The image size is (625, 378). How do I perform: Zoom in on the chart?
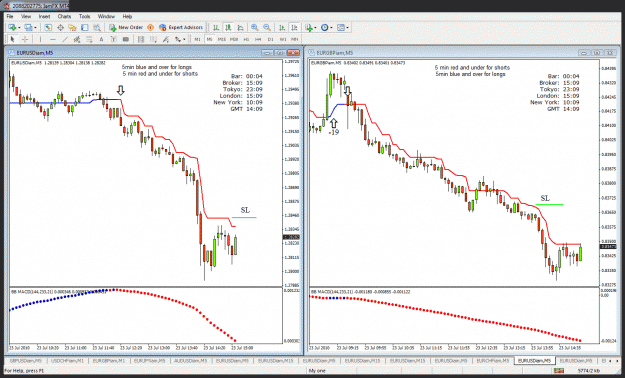click(254, 28)
